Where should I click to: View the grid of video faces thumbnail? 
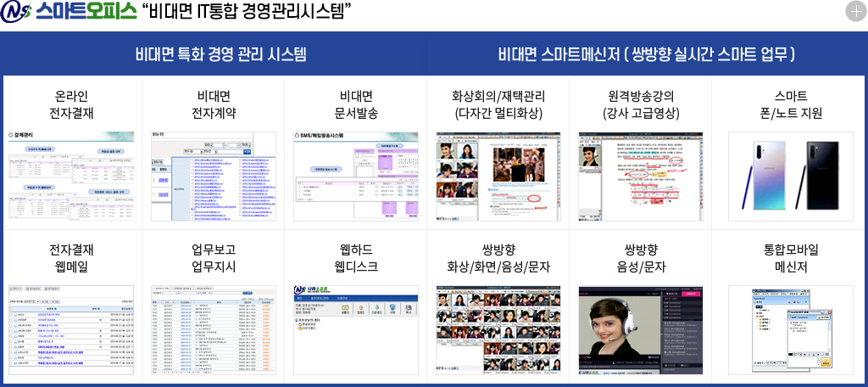498,330
